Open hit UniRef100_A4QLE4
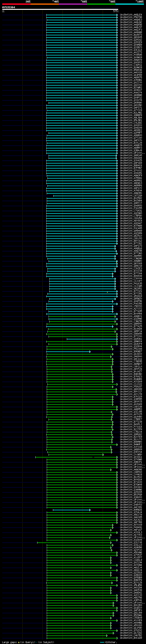The image size is (146, 644). coord(131,15)
